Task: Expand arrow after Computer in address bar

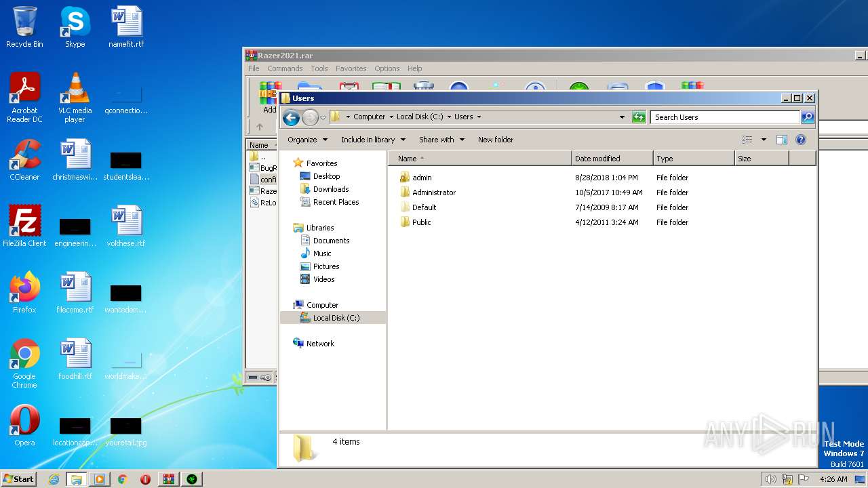Action: 391,117
